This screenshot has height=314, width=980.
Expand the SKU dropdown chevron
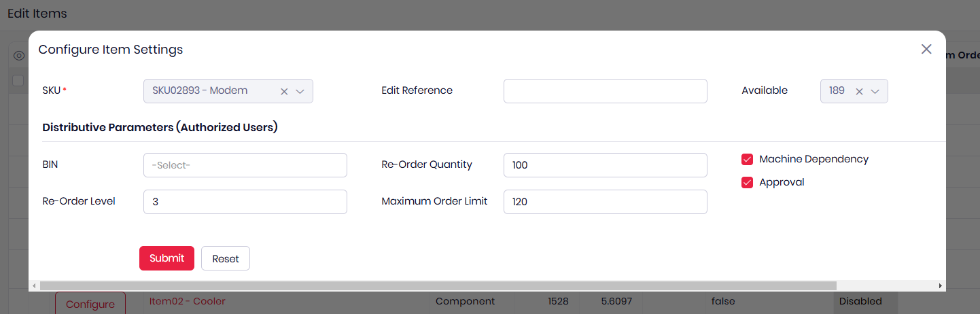pos(300,91)
